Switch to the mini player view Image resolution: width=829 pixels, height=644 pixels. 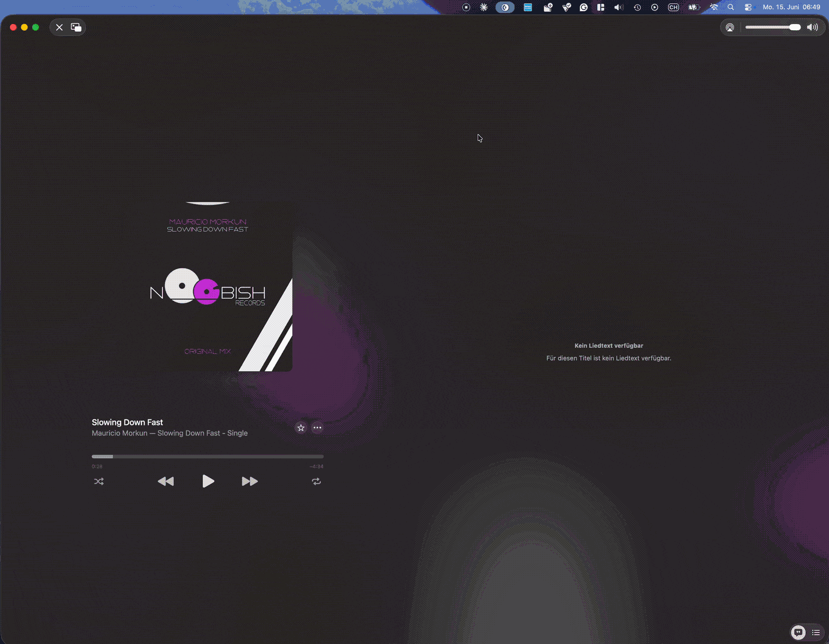coord(76,27)
